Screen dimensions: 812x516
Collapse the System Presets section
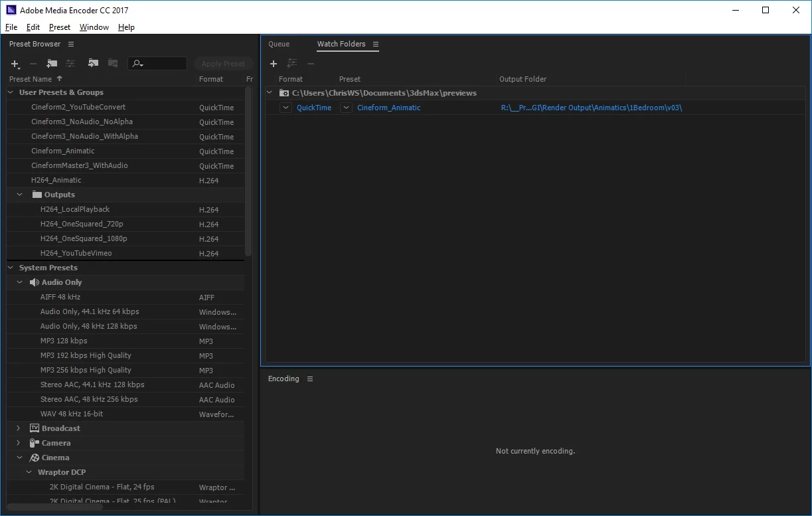11,268
